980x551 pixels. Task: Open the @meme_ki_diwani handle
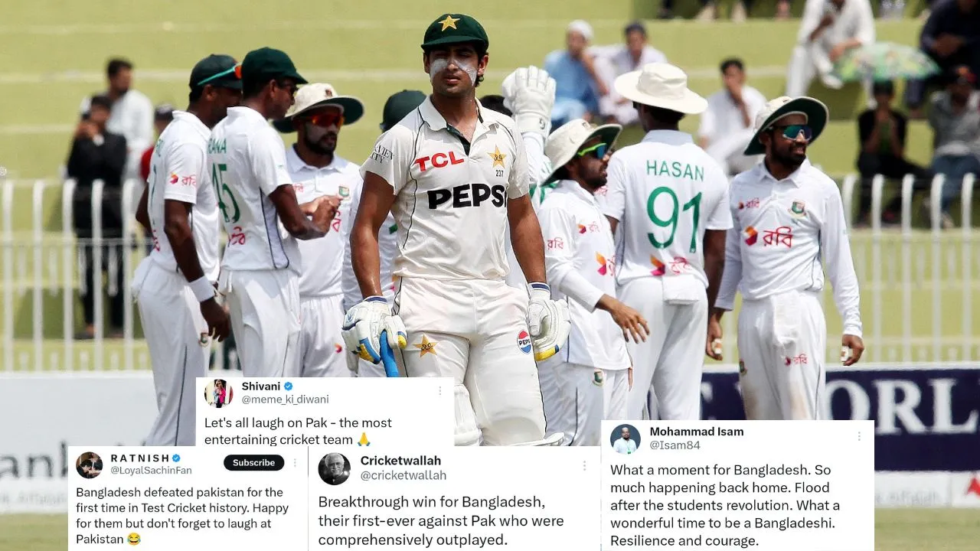(x=285, y=399)
